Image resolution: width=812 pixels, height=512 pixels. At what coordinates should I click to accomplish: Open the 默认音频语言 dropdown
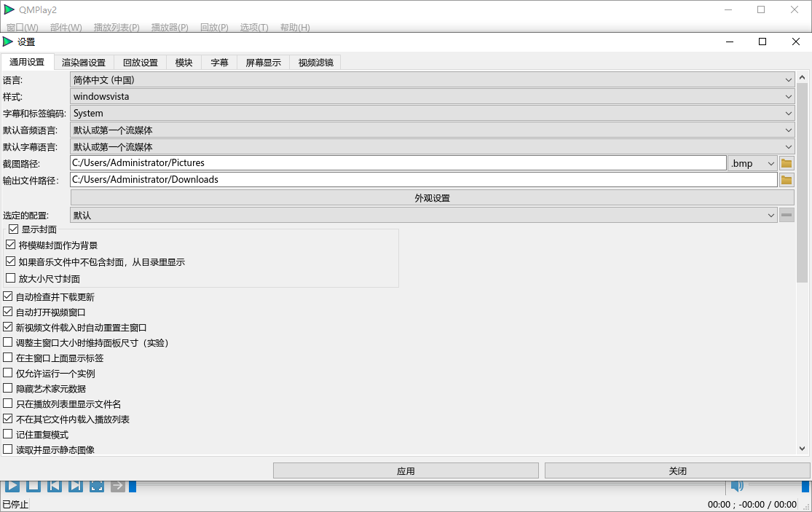[x=432, y=130]
